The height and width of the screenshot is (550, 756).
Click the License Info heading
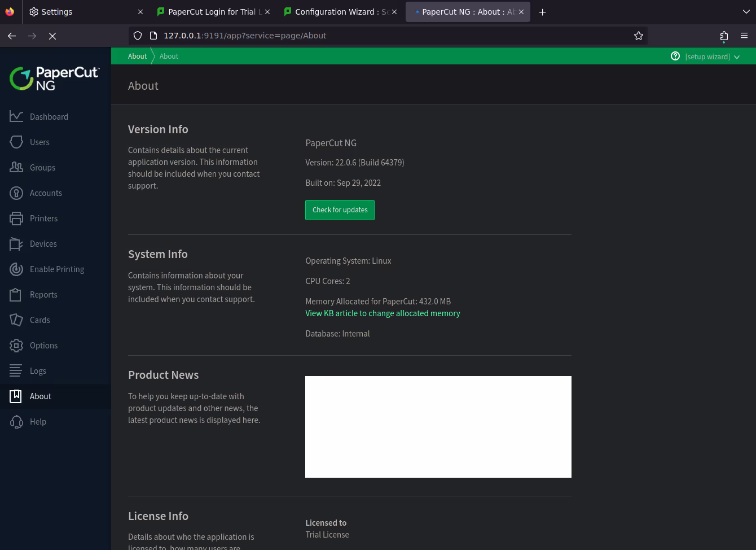(x=158, y=516)
